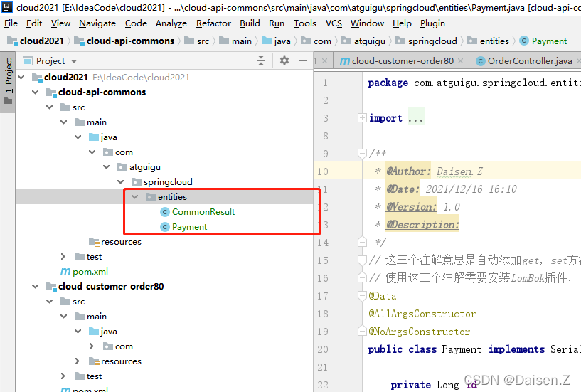Open the Build menu

(x=250, y=23)
